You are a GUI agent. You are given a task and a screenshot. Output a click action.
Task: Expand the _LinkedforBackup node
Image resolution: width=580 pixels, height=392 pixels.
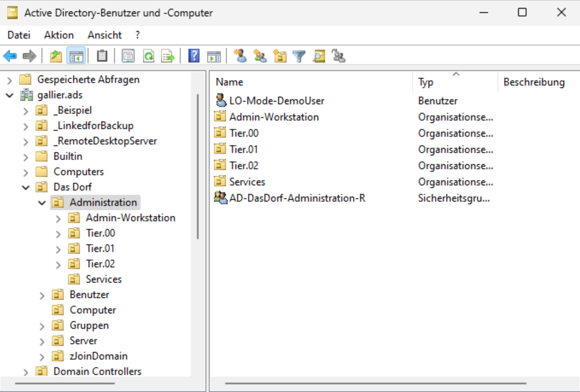point(26,126)
